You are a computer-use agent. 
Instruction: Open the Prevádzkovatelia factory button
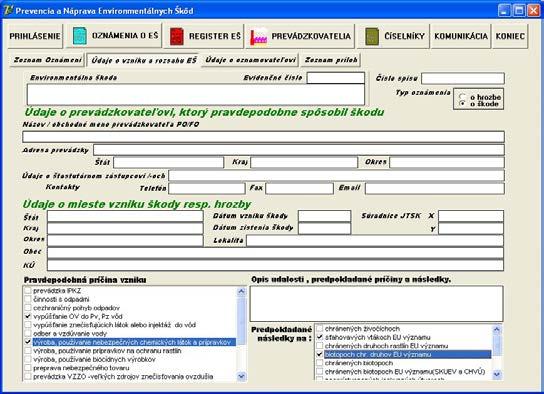(300, 36)
